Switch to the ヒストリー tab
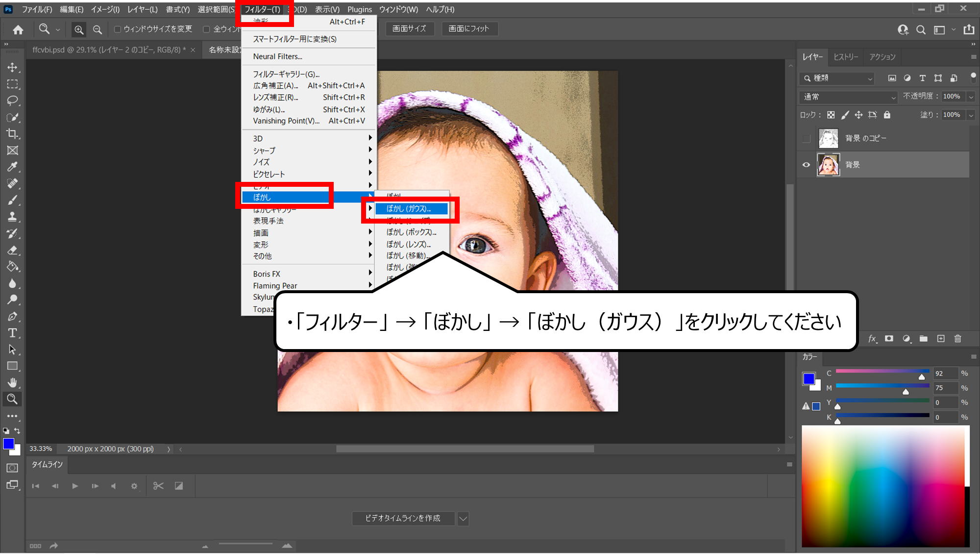Viewport: 980px width, 554px height. click(x=846, y=57)
